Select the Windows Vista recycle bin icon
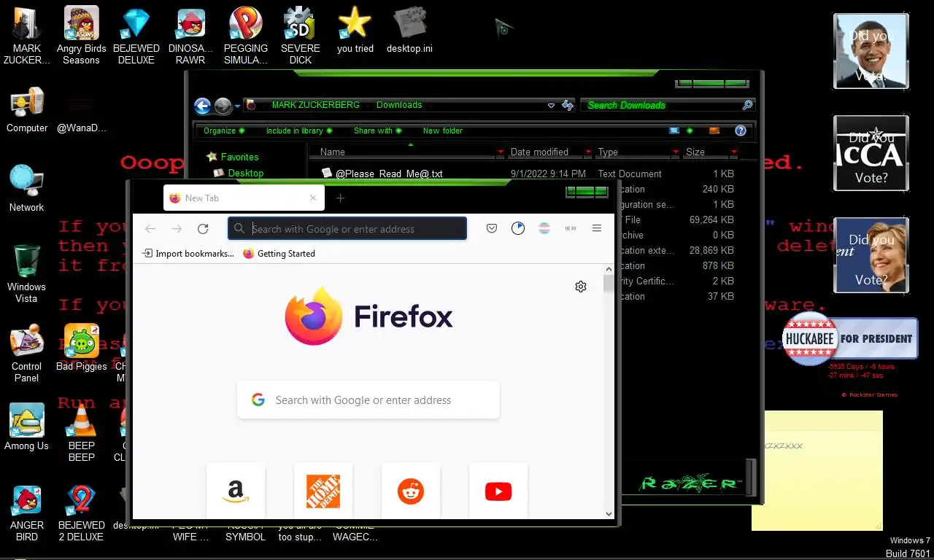 27,273
